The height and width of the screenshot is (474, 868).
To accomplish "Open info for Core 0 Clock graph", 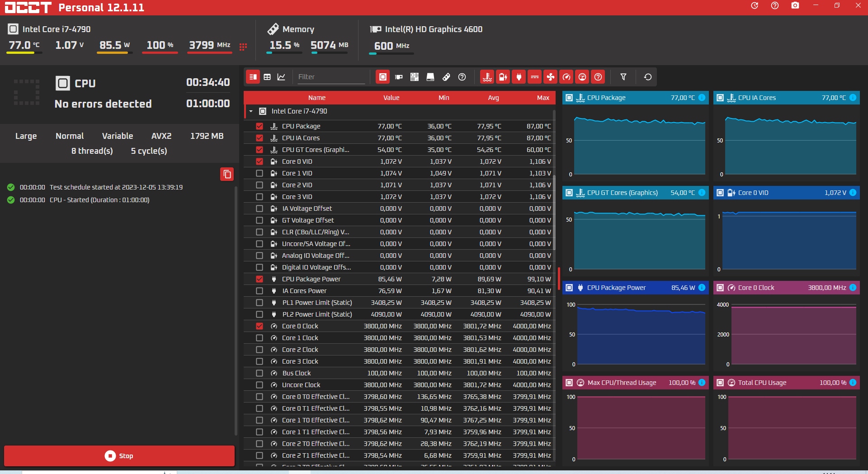I will click(853, 288).
